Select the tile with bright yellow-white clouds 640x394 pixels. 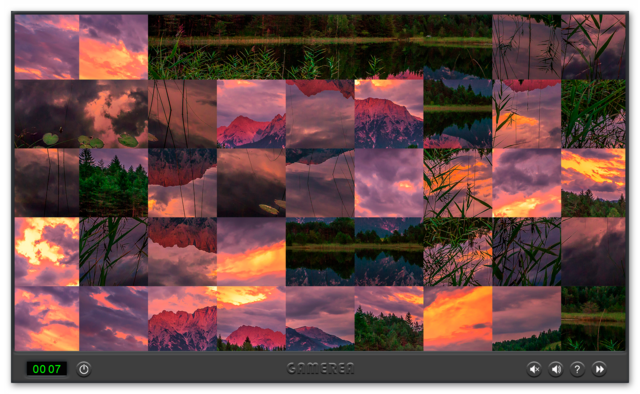(x=47, y=252)
